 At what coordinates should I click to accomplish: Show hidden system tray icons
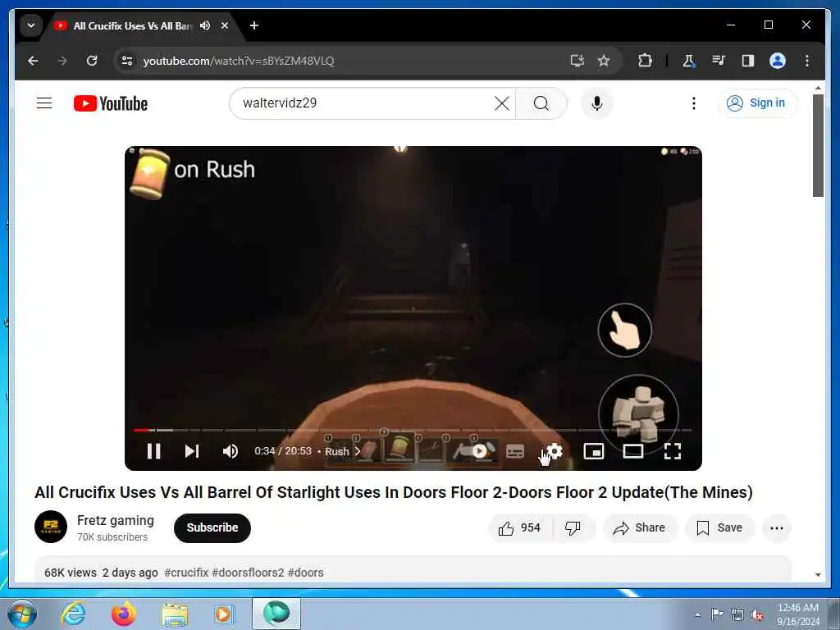tap(697, 614)
